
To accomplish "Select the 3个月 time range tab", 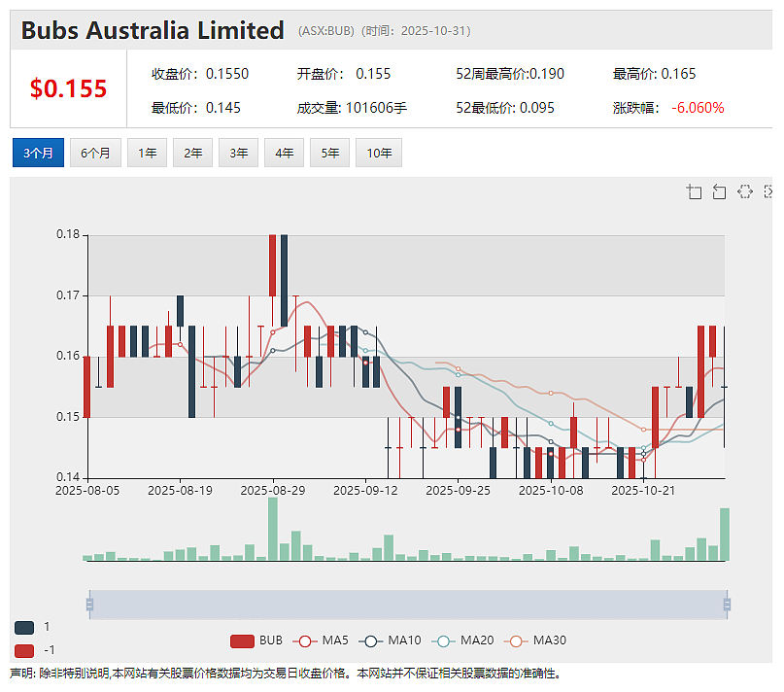I will (x=38, y=153).
